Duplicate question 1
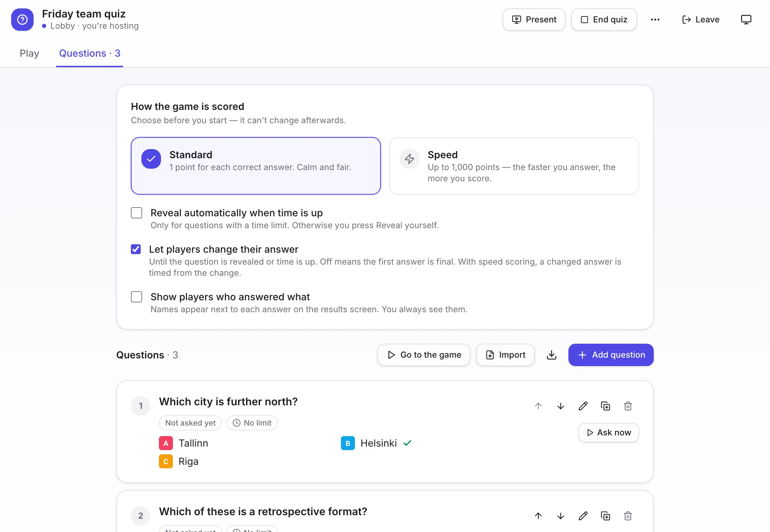The image size is (770, 532). pyautogui.click(x=605, y=406)
